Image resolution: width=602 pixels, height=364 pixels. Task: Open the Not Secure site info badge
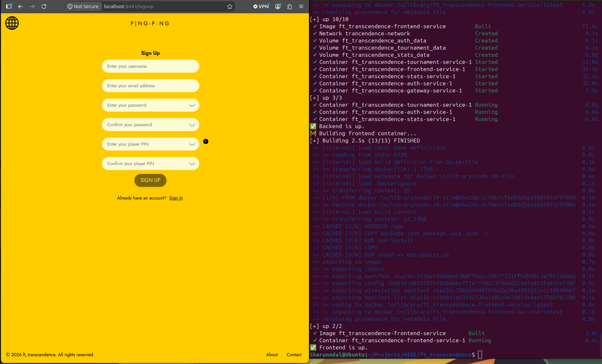[83, 6]
